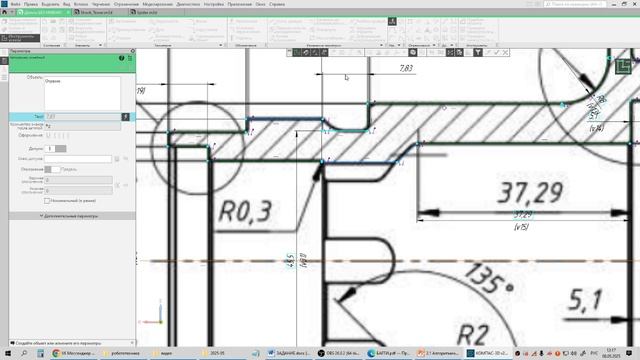
Task: Click the round dark icon on quick-access toolbar
Action: [x=413, y=52]
